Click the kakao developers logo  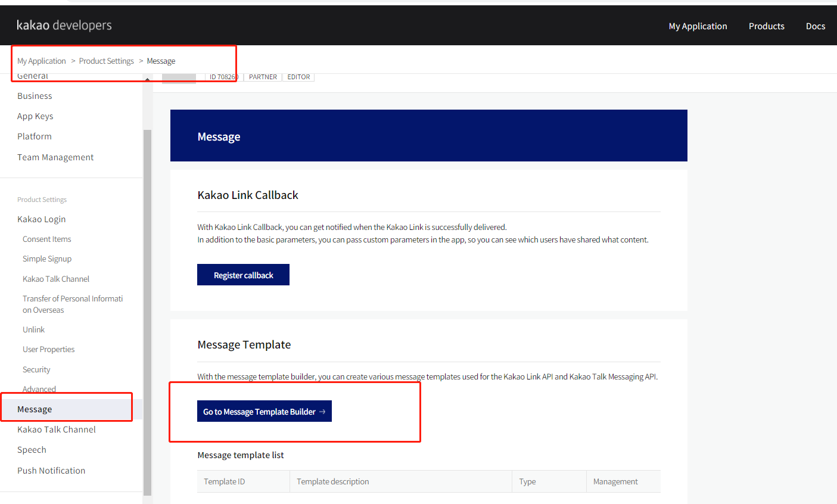64,25
